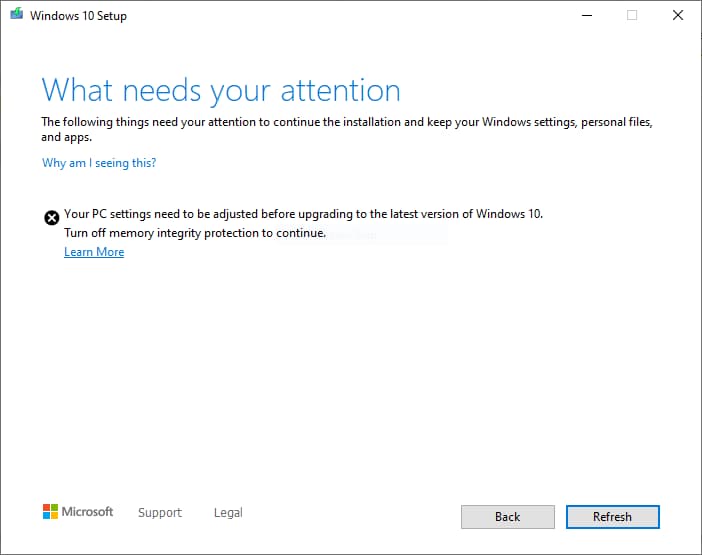Close the Windows 10 Setup window

pyautogui.click(x=678, y=15)
